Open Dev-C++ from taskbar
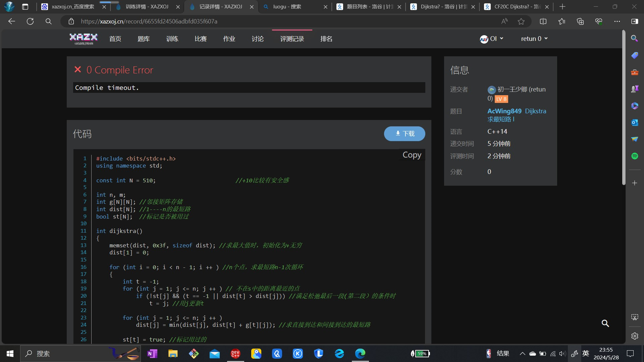The height and width of the screenshot is (362, 644). click(x=235, y=354)
